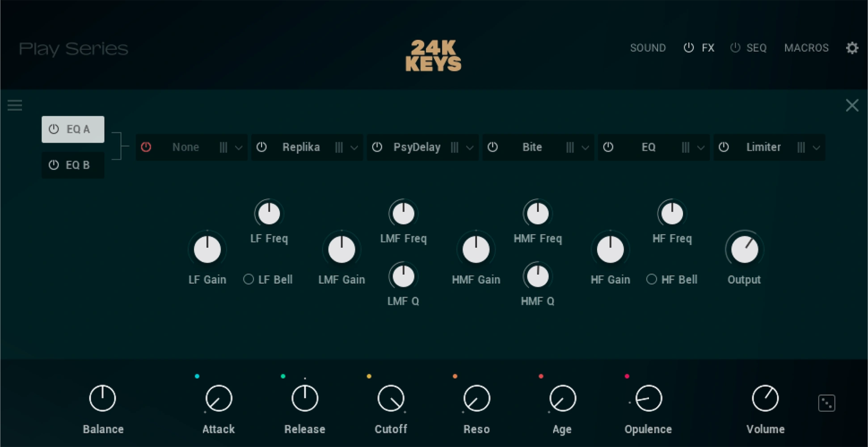Open the Limiter preset list icon
The image size is (868, 447).
click(x=801, y=147)
